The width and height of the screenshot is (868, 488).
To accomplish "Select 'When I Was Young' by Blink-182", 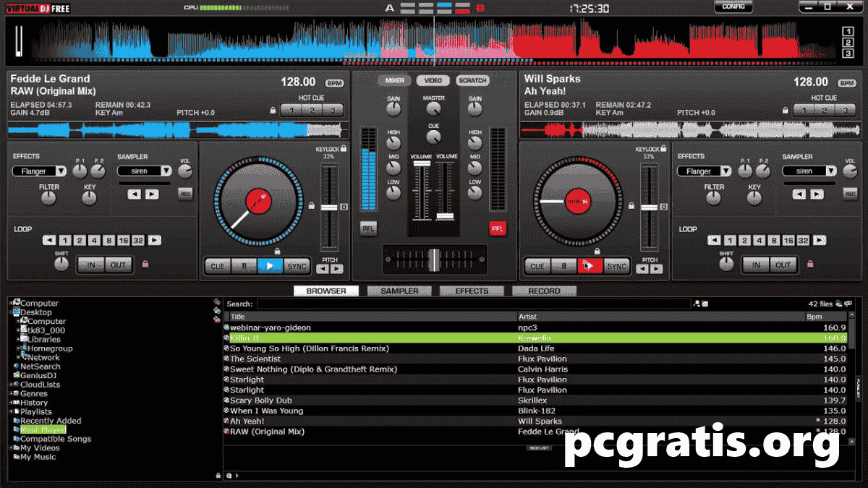I will tap(535, 411).
